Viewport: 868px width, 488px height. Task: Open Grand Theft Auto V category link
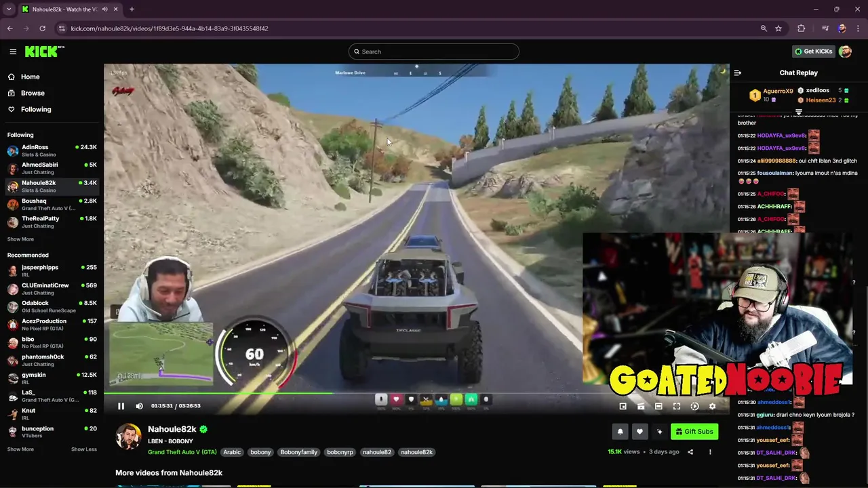coord(182,452)
